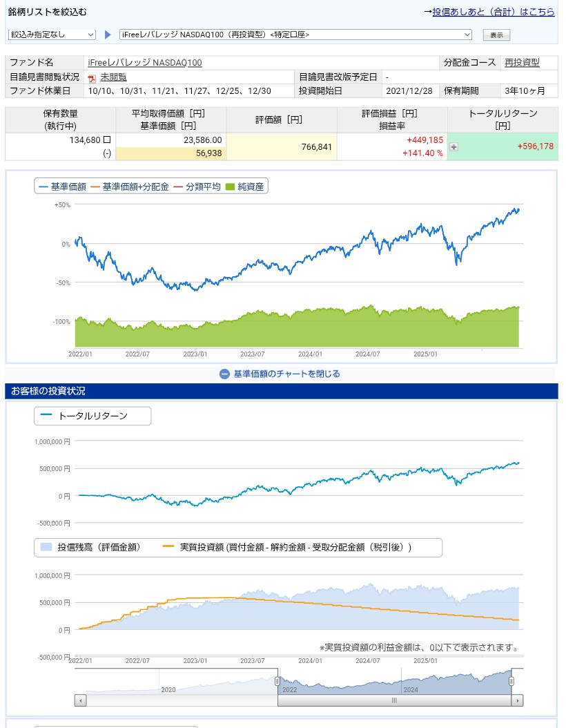This screenshot has height=728, width=566.
Task: Toggle 純資産 series in chart legend
Action: (246, 186)
